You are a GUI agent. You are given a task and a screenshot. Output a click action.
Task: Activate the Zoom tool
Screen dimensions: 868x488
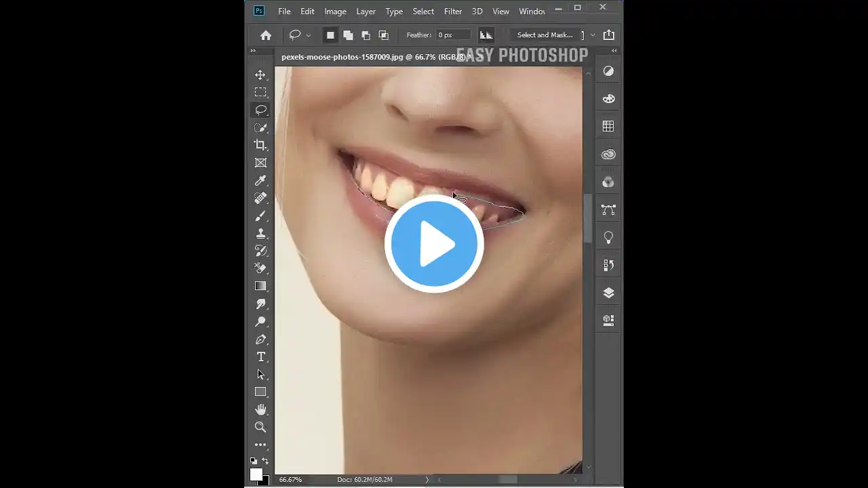pyautogui.click(x=261, y=426)
